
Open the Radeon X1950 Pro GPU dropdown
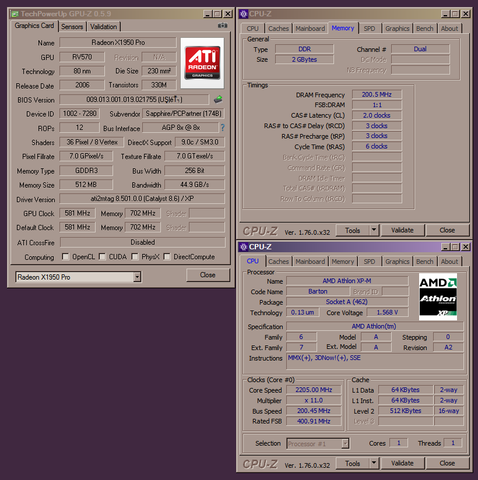click(x=137, y=277)
